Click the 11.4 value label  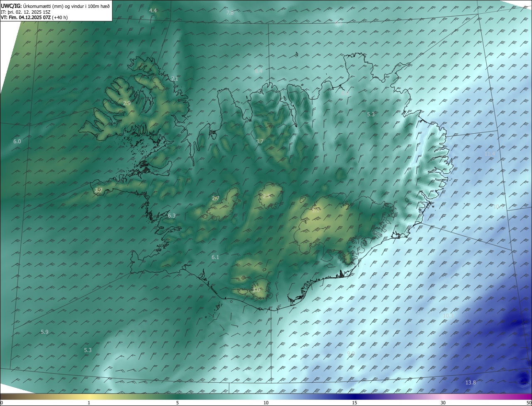[x=490, y=154]
